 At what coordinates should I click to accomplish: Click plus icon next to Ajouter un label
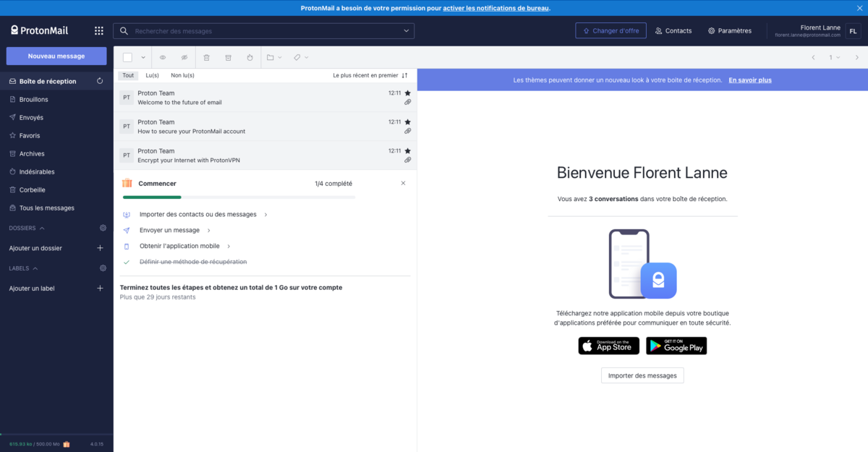100,288
